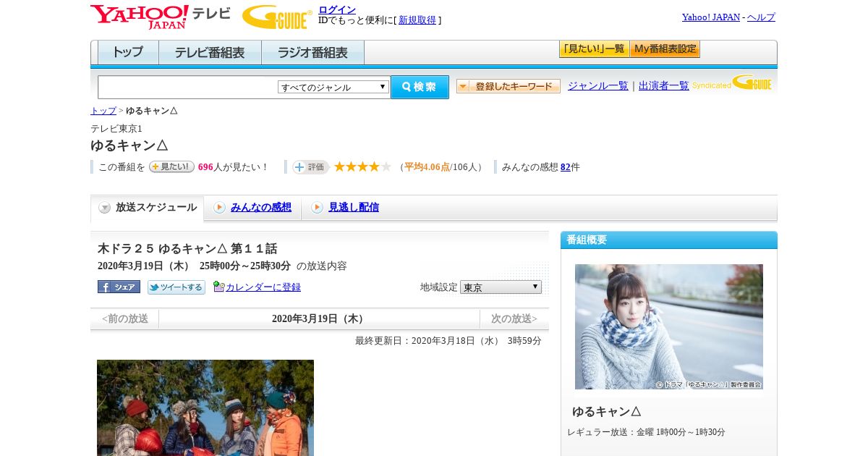Focus the program search text field
Screen dimensions: 868x456
[187, 87]
